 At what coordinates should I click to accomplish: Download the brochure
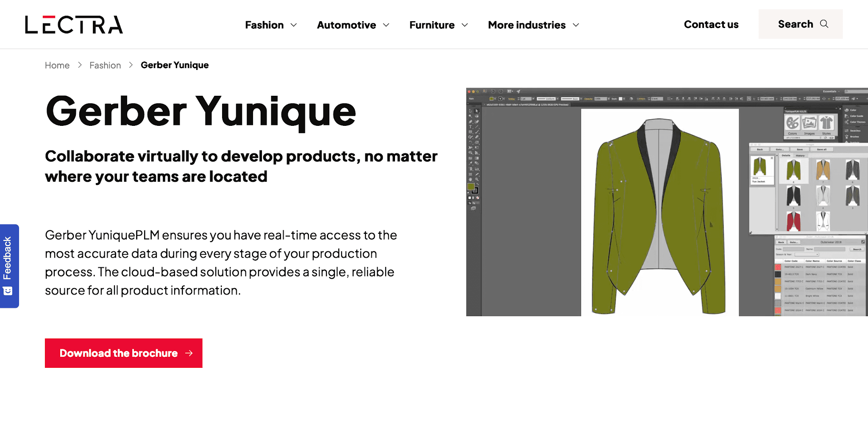tap(124, 353)
